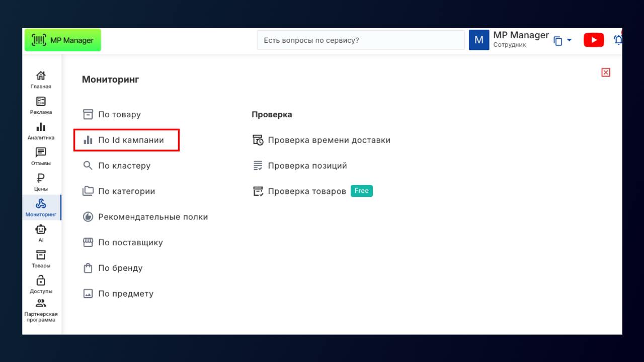Go to Аналитика in the sidebar
The width and height of the screenshot is (644, 362).
coord(41,131)
